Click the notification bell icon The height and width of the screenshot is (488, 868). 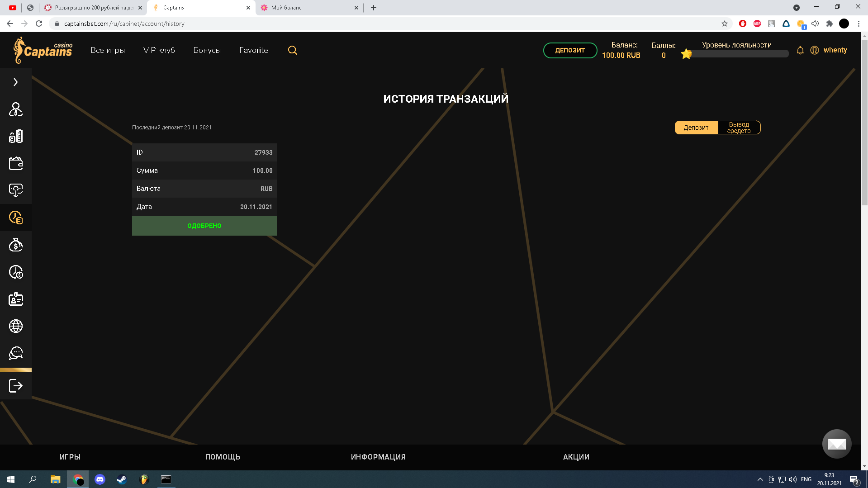click(x=800, y=50)
